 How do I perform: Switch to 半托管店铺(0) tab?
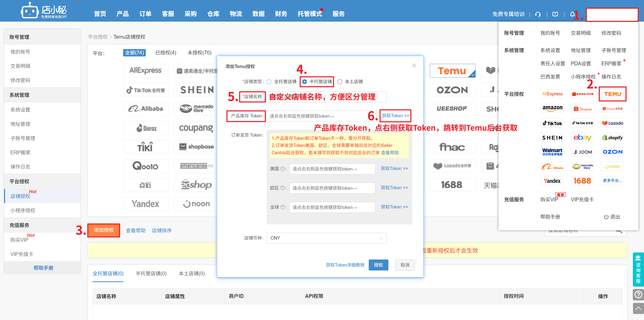[x=151, y=273]
